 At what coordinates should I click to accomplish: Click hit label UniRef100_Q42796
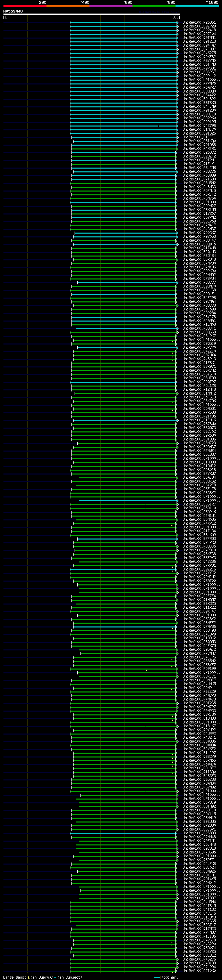pyautogui.click(x=199, y=125)
